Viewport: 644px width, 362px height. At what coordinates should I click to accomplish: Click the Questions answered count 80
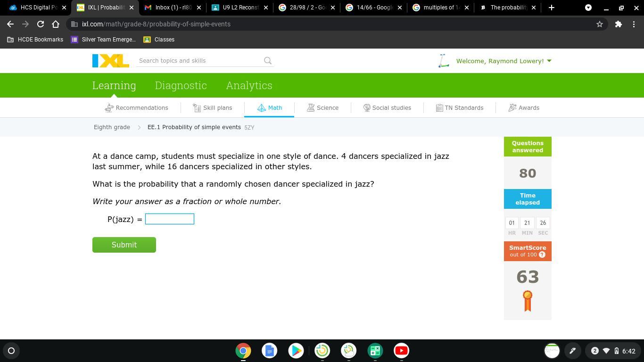(x=528, y=173)
